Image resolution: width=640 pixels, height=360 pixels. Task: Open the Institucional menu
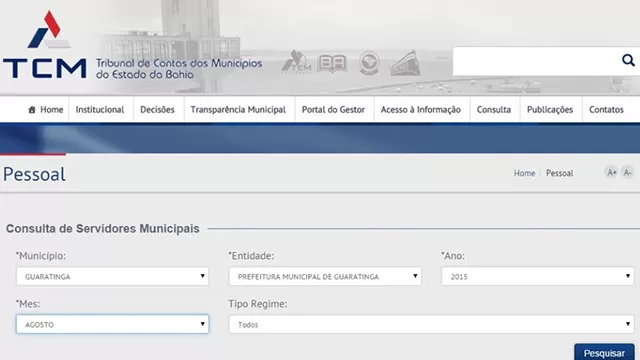[x=100, y=109]
